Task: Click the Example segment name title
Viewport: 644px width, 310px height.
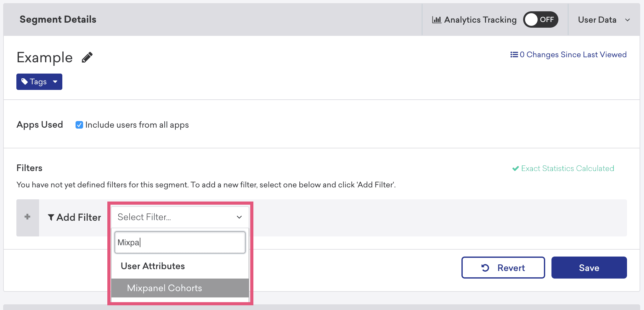Action: pyautogui.click(x=45, y=58)
